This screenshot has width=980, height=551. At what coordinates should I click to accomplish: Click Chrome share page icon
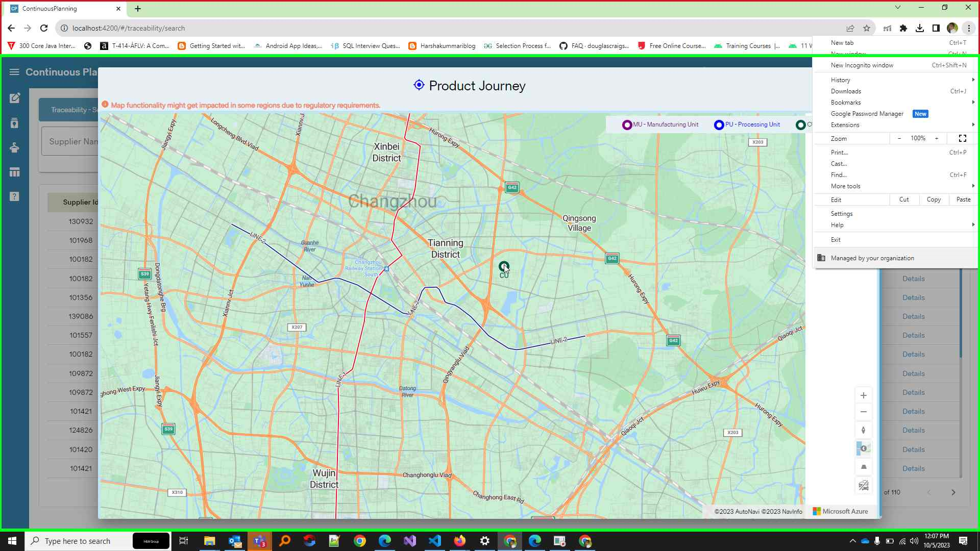click(850, 28)
